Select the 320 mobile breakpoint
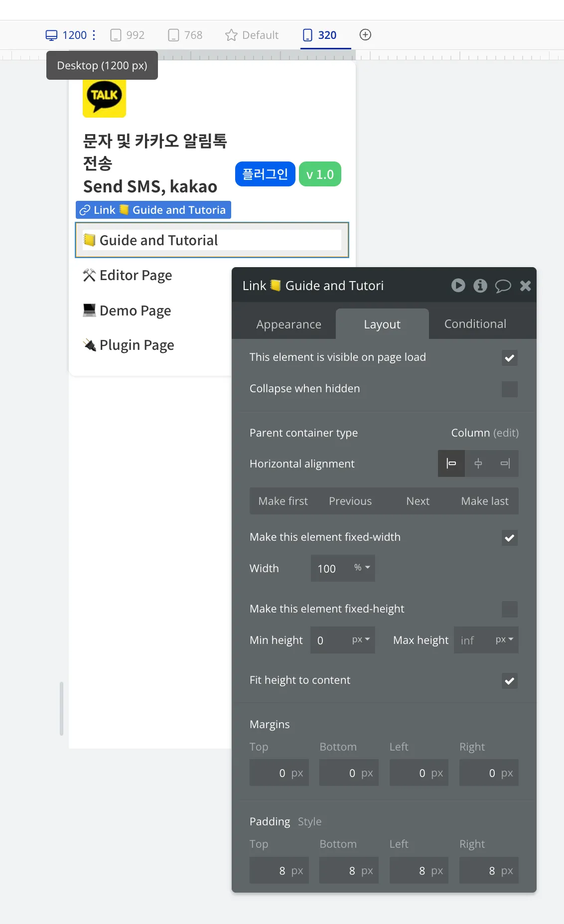564x924 pixels. [x=320, y=35]
